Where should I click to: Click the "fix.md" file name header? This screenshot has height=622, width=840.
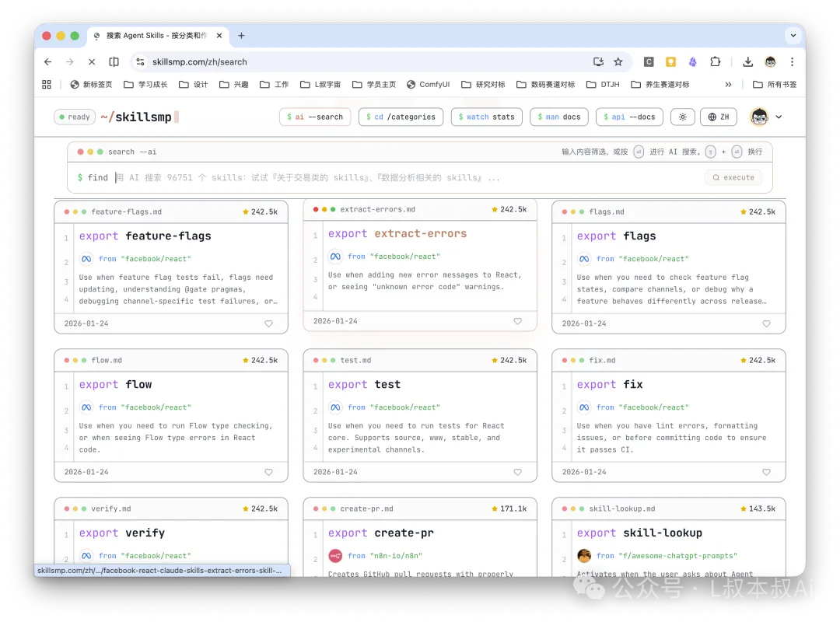[602, 361]
